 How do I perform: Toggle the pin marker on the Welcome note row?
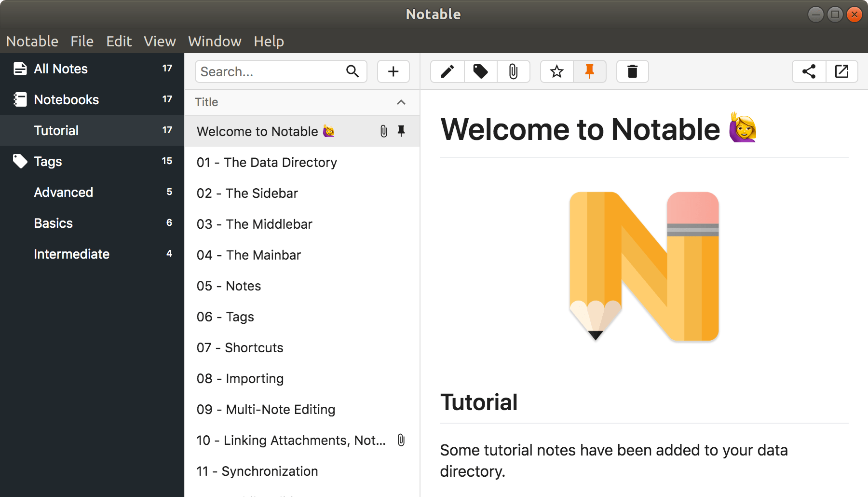pos(401,131)
